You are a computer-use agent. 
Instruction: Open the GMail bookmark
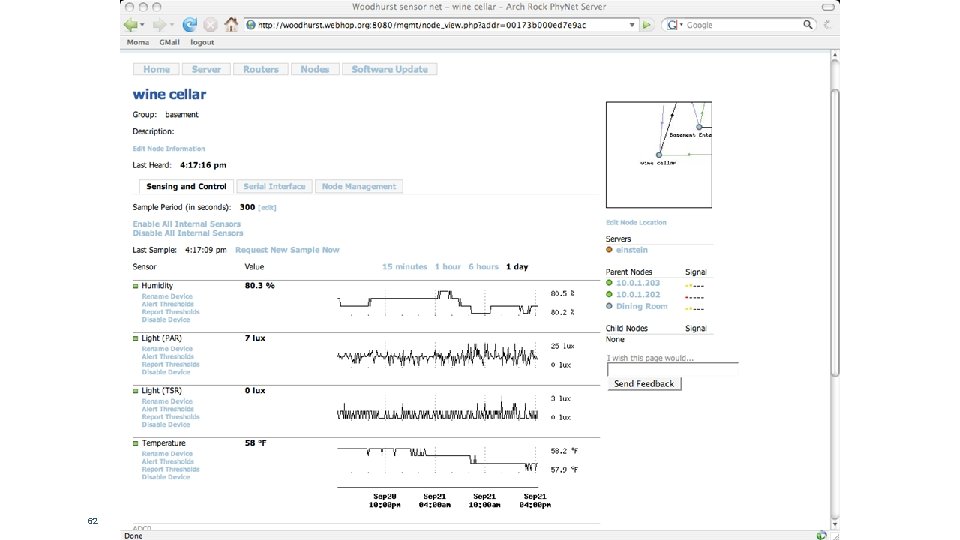coord(170,42)
